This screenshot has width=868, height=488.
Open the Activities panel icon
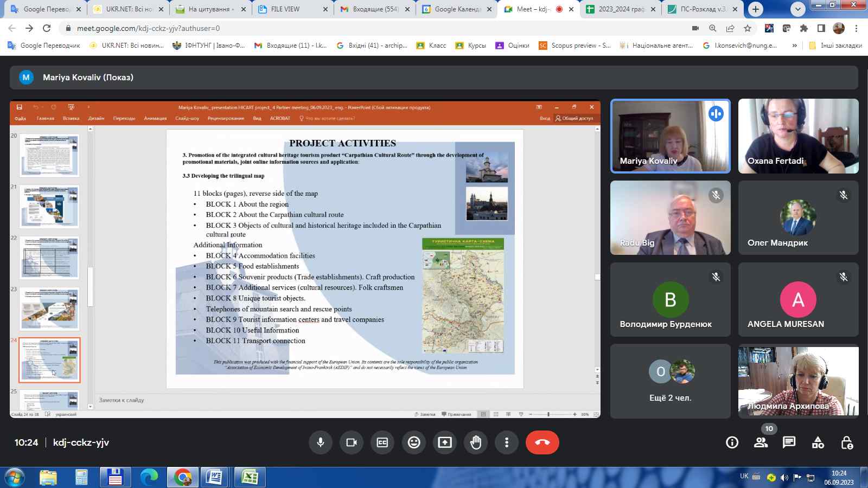coord(818,442)
